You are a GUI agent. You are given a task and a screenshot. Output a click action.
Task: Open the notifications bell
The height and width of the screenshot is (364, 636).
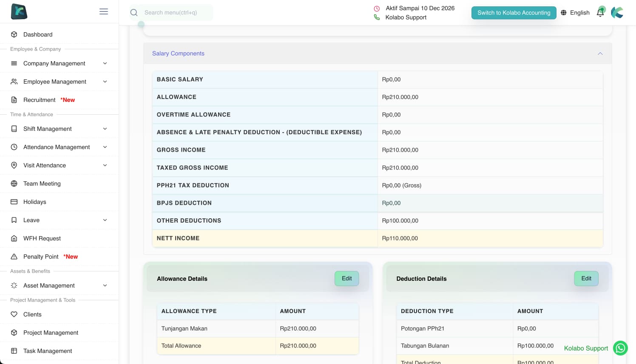click(600, 12)
